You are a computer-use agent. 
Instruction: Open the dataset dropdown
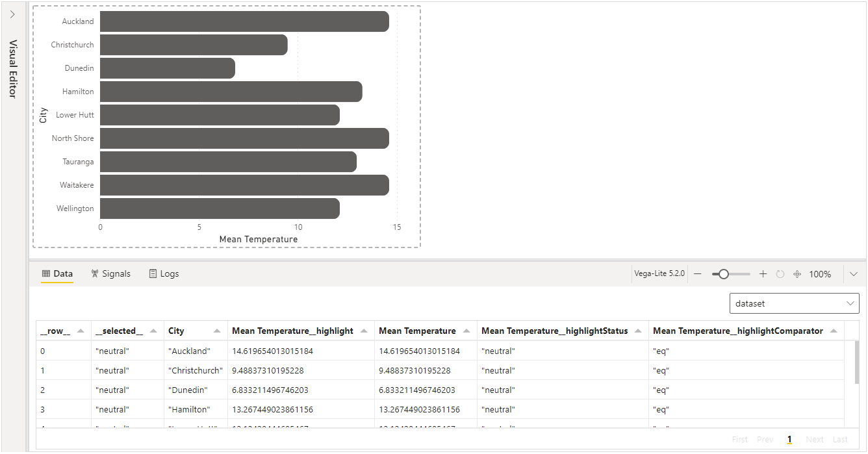click(x=794, y=303)
